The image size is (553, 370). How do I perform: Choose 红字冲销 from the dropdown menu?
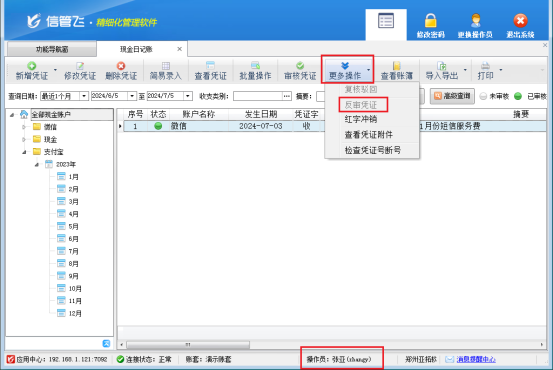click(361, 119)
